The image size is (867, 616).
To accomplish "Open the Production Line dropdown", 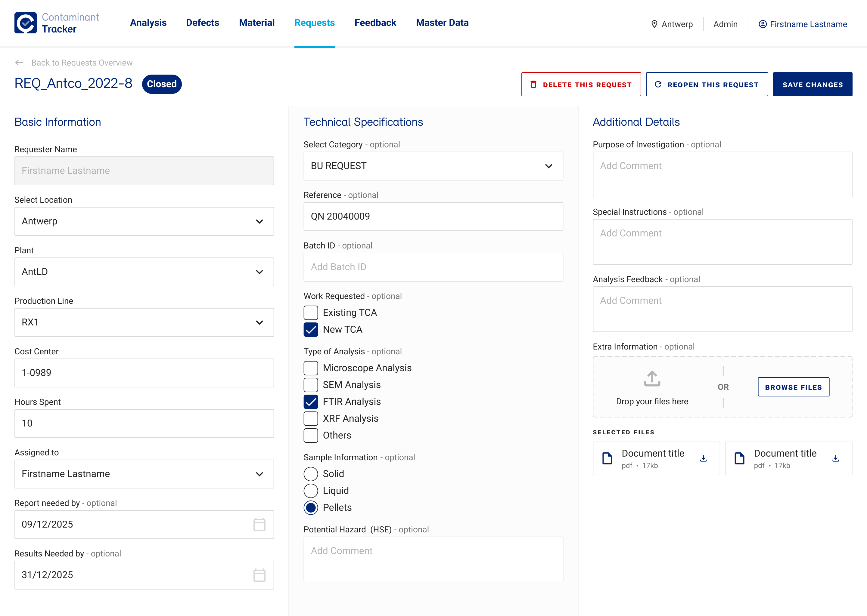I will (x=144, y=322).
